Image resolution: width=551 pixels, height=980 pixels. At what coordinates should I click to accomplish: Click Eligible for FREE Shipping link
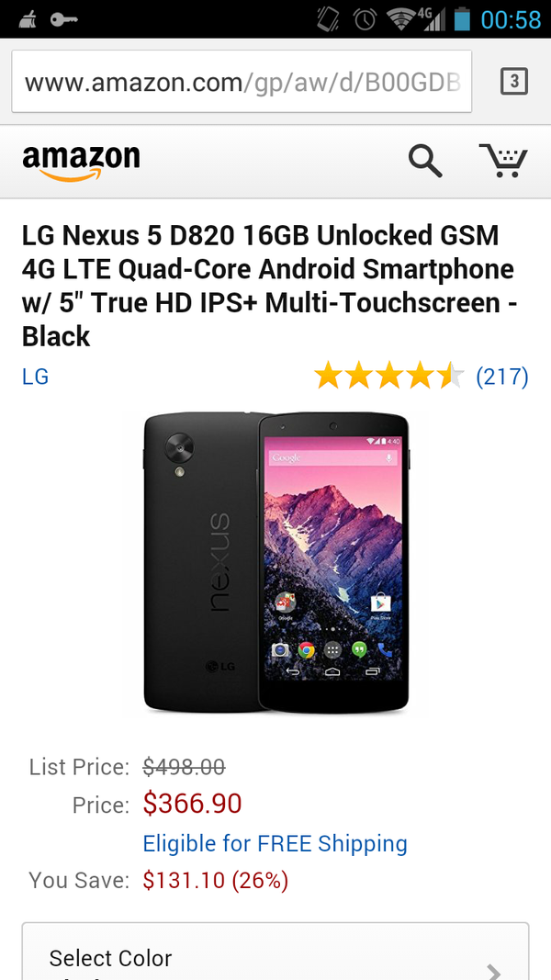click(275, 844)
